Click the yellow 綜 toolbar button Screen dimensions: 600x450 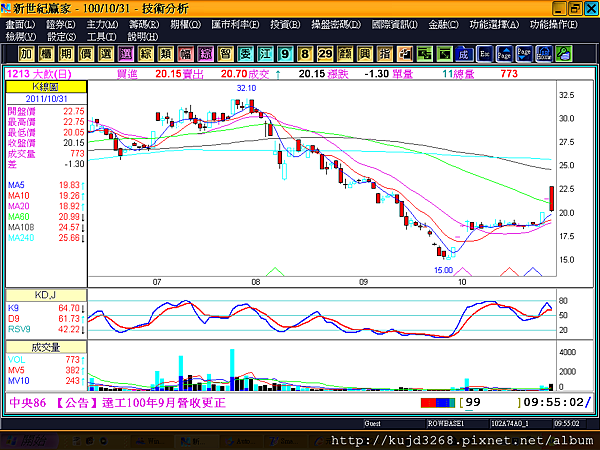(145, 54)
